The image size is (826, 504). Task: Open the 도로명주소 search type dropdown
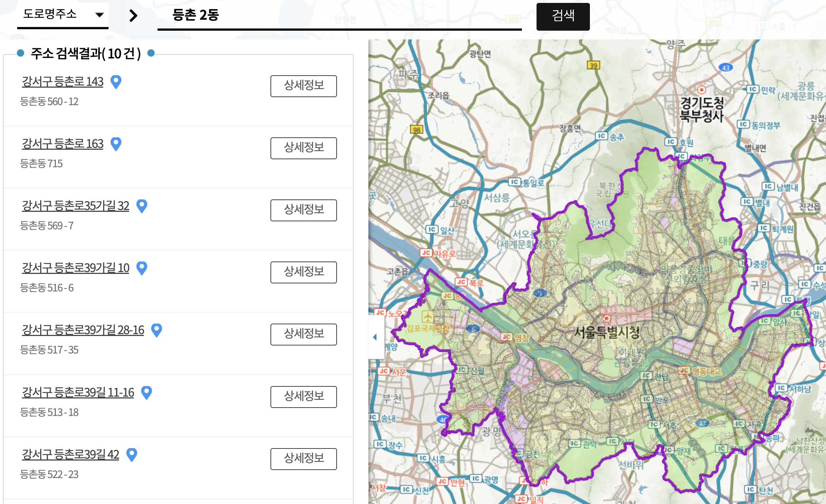pos(62,15)
